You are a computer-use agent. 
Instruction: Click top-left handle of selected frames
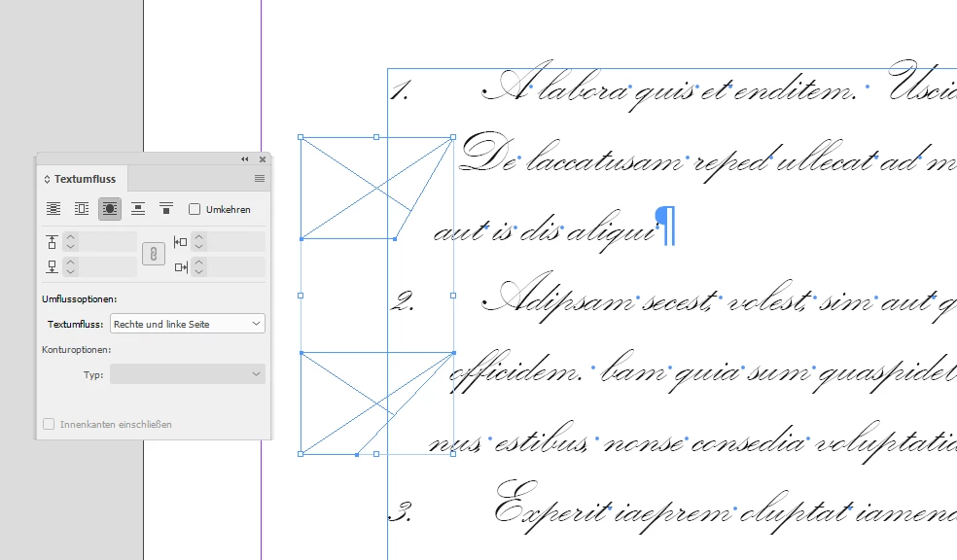coord(301,137)
